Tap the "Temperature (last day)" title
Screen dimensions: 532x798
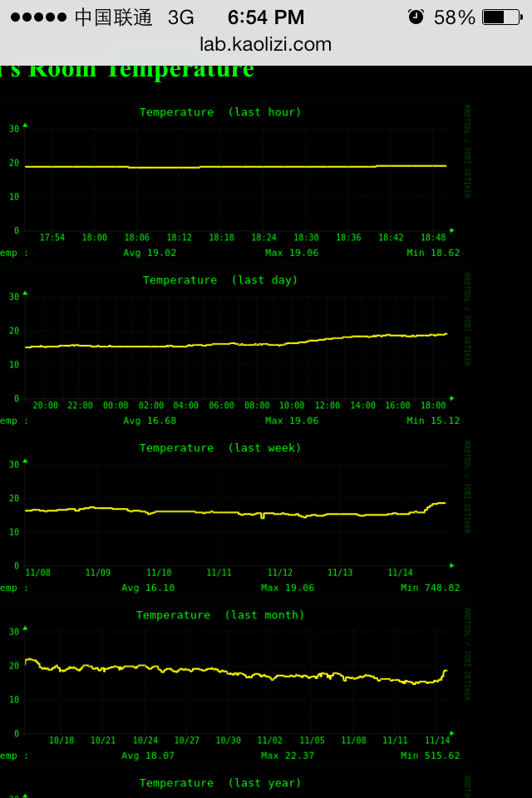[220, 280]
